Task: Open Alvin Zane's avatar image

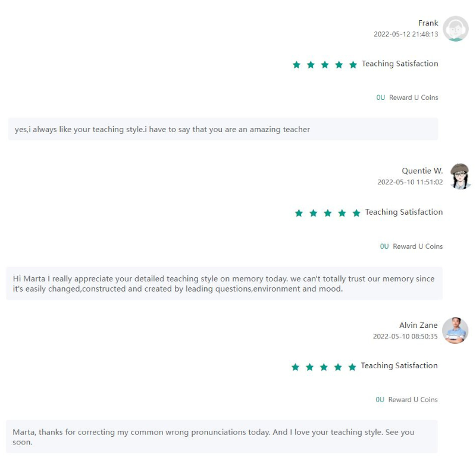Action: 454,331
